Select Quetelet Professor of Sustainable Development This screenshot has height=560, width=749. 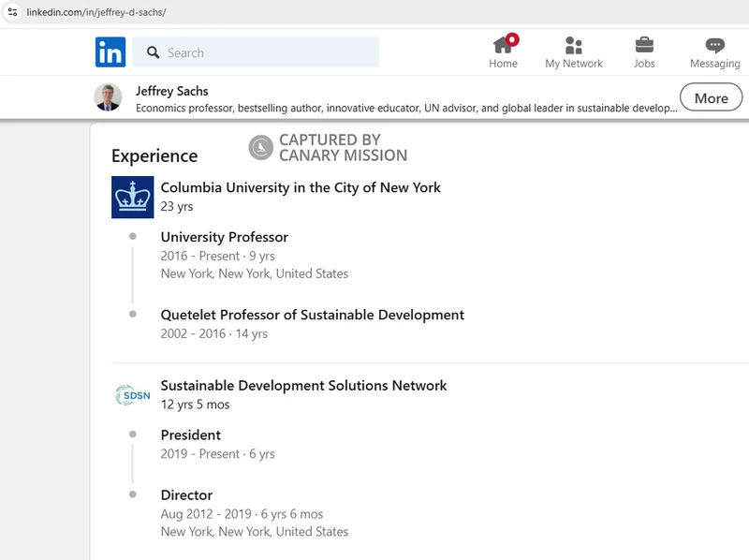(313, 315)
